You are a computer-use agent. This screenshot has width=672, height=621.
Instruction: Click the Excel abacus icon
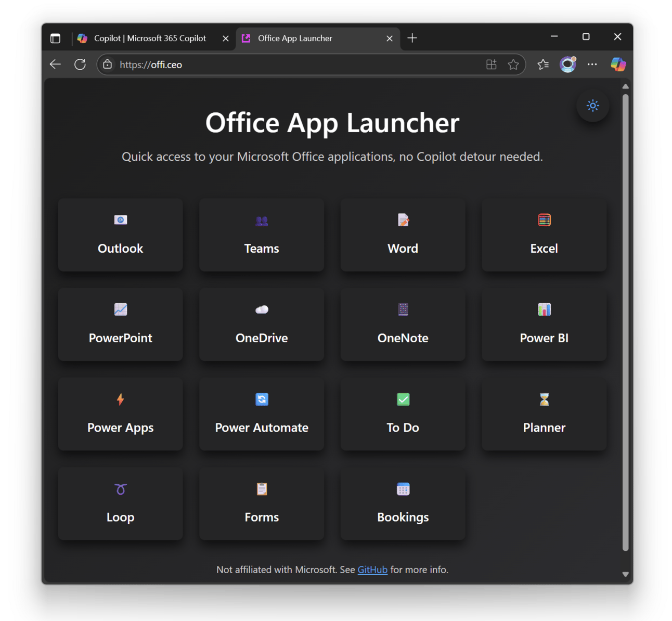544,220
